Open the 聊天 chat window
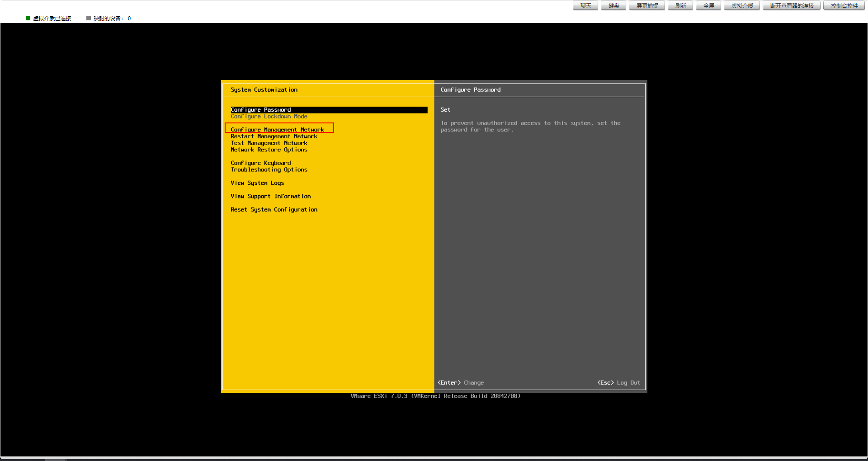The width and height of the screenshot is (868, 461). [585, 5]
